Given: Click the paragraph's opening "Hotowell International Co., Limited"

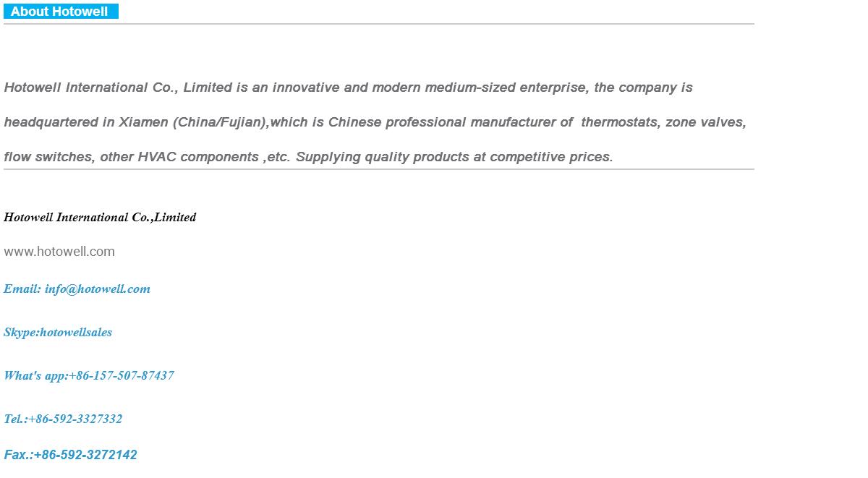Looking at the screenshot, I should coord(117,88).
